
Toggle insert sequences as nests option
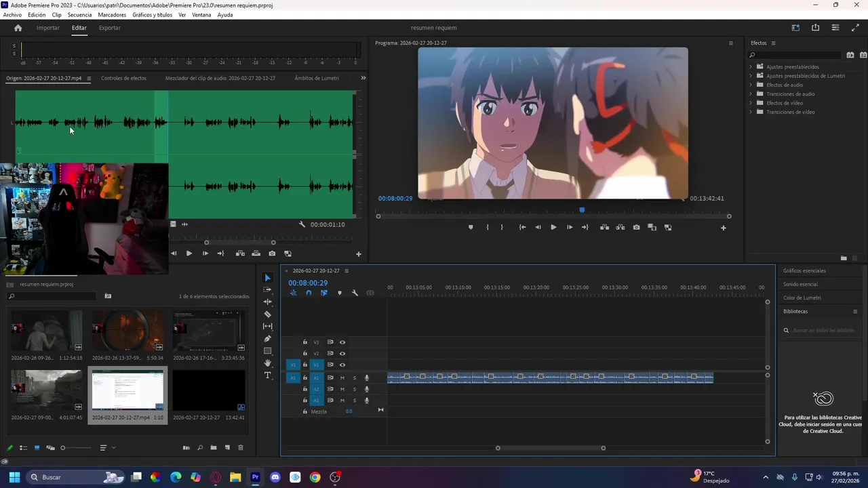(293, 293)
